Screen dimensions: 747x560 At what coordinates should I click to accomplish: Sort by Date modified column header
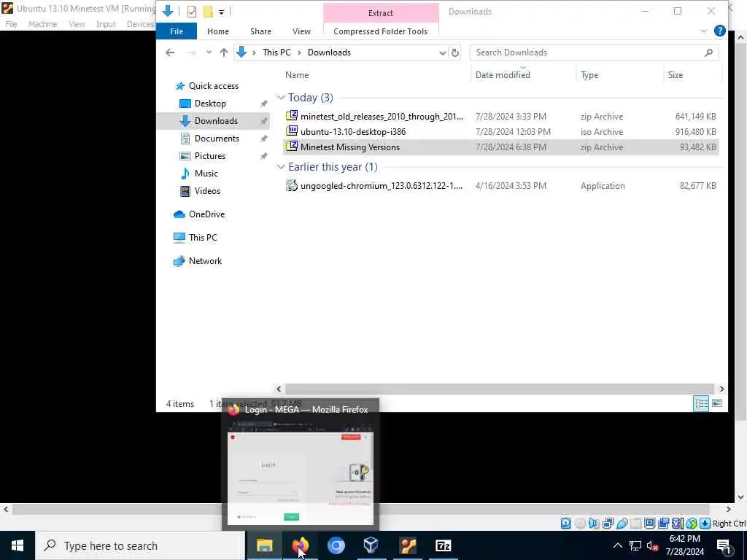(x=503, y=75)
